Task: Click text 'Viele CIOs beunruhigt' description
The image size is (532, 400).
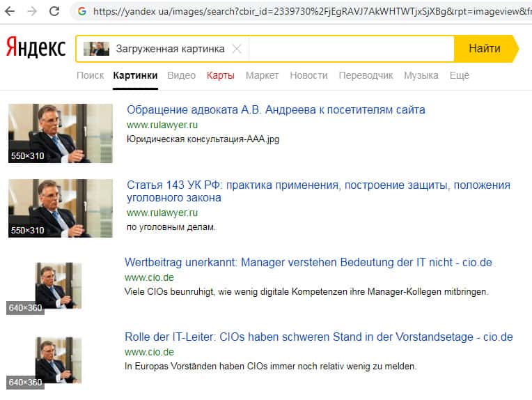Action: [306, 292]
